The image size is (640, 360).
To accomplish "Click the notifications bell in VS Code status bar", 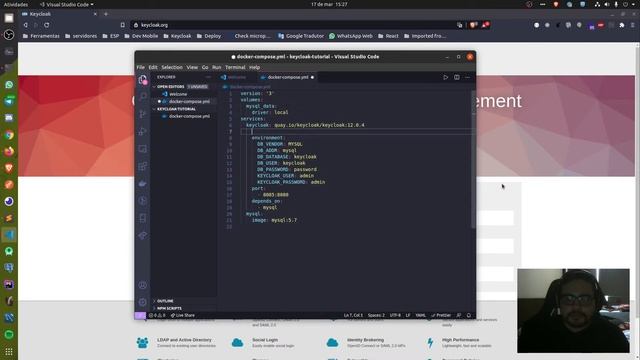I will click(469, 315).
